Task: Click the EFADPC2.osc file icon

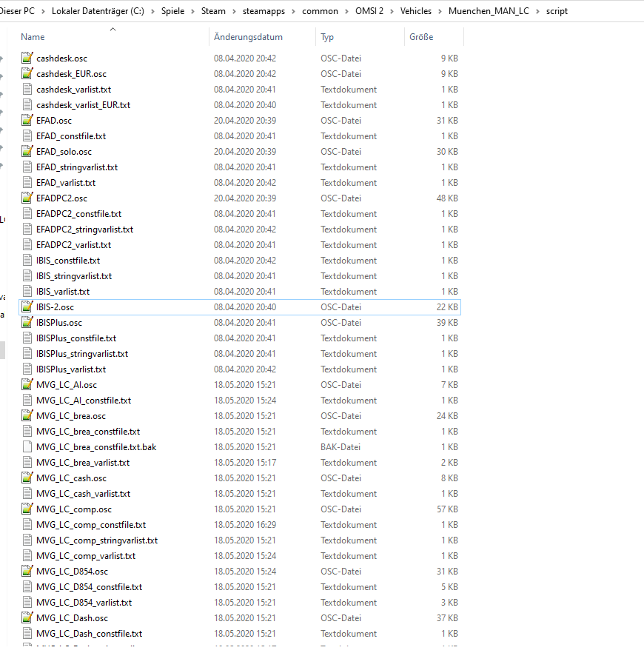Action: point(27,198)
